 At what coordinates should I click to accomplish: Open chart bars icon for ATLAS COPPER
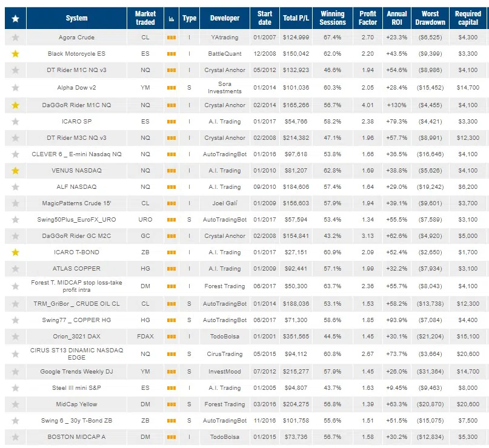171,269
